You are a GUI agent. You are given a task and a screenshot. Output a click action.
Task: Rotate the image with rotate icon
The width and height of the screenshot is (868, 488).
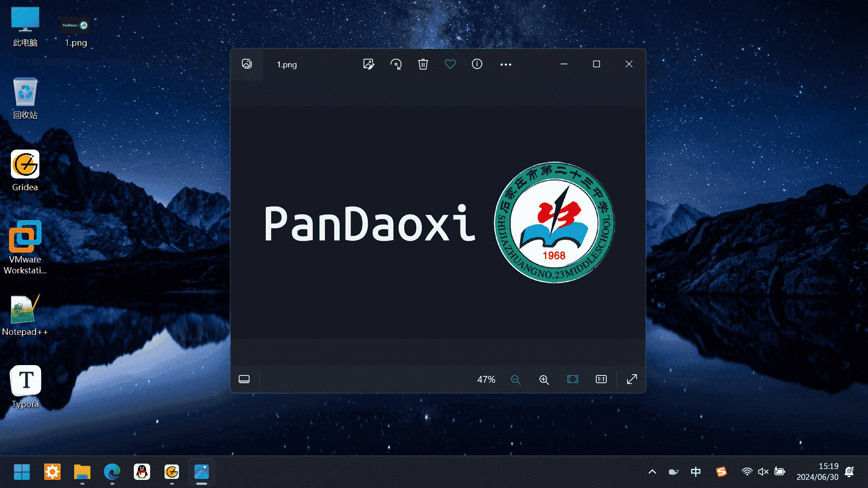pyautogui.click(x=396, y=64)
